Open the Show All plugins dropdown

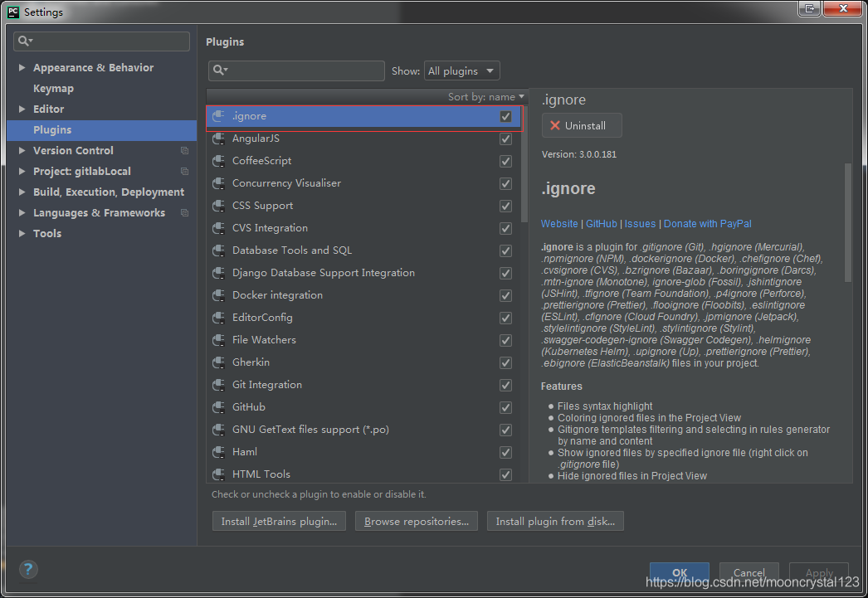461,70
